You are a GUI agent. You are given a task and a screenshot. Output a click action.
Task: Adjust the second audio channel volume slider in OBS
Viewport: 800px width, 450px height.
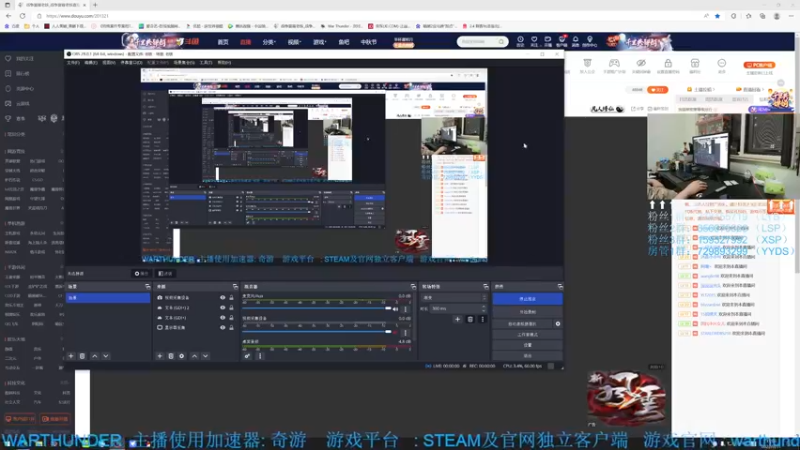pyautogui.click(x=317, y=332)
